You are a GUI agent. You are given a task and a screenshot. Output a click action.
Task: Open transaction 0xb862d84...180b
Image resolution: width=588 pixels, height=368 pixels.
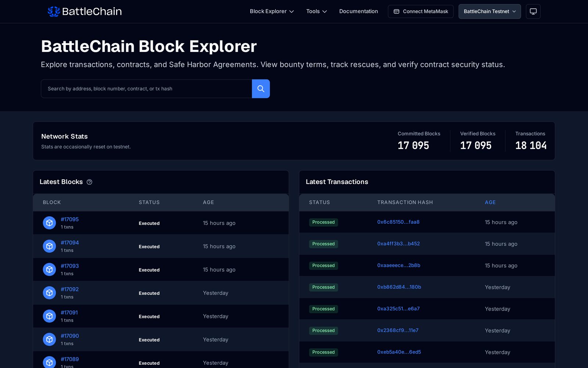click(x=399, y=287)
